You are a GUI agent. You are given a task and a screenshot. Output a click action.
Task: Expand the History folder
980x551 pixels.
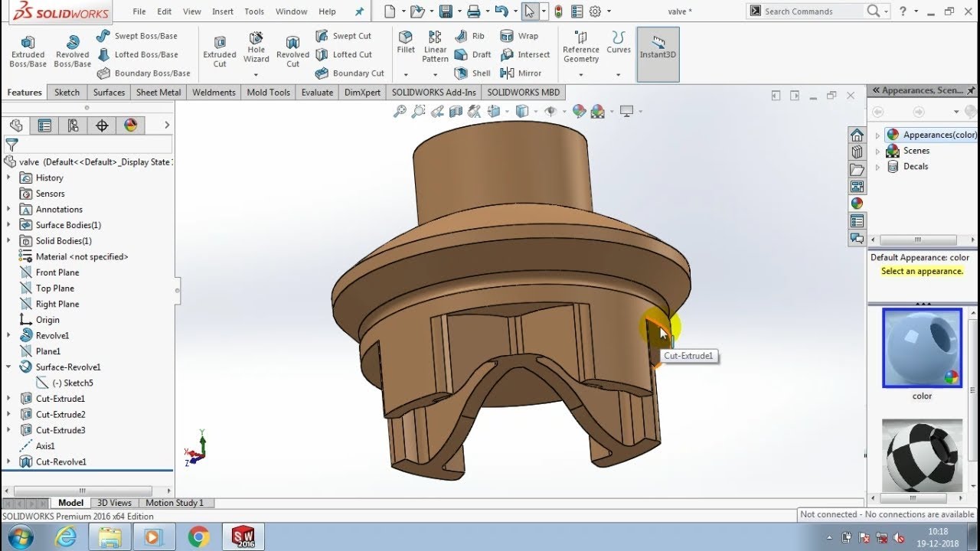pyautogui.click(x=8, y=178)
